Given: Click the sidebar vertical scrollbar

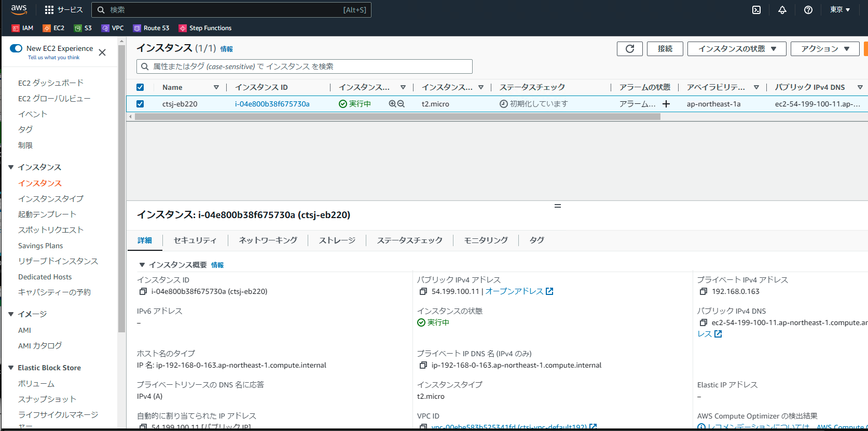Looking at the screenshot, I should coord(122,189).
